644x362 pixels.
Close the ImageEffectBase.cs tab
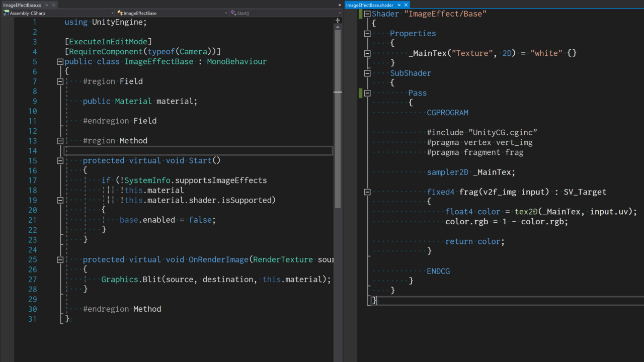(54, 5)
